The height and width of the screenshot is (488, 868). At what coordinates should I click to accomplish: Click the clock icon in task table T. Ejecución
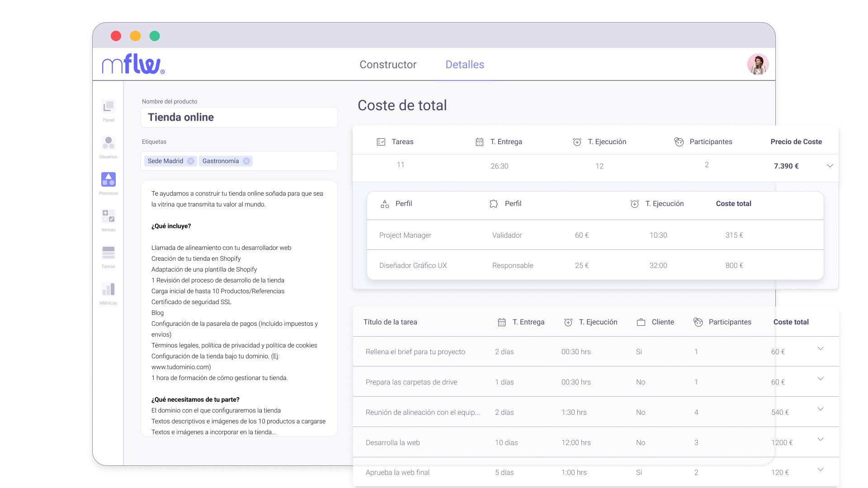(568, 322)
